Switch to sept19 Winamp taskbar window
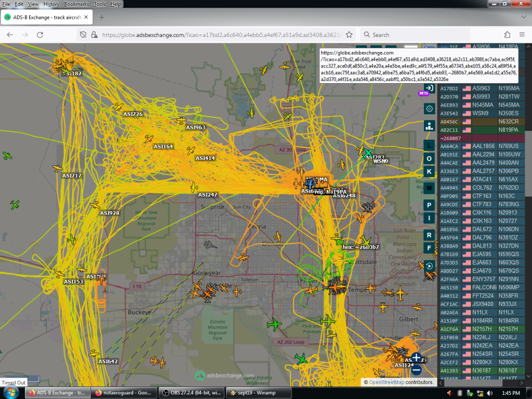This screenshot has height=399, width=532. (259, 393)
